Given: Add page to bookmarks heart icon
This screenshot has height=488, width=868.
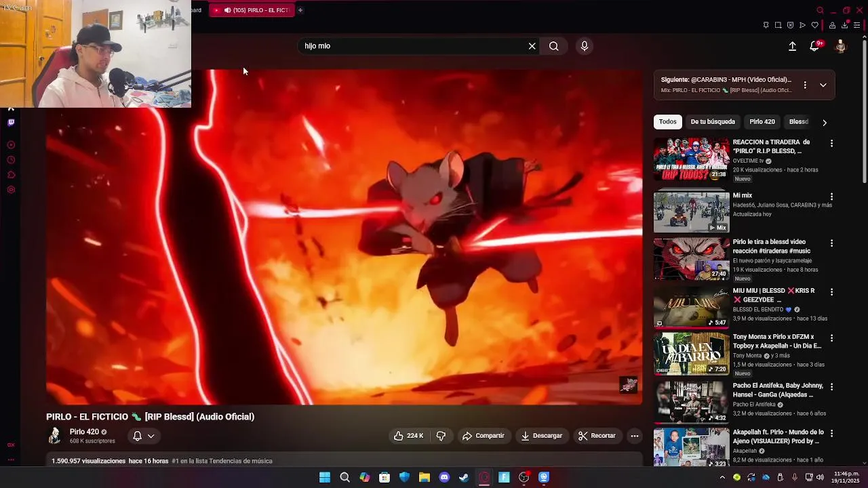Looking at the screenshot, I should pos(814,25).
